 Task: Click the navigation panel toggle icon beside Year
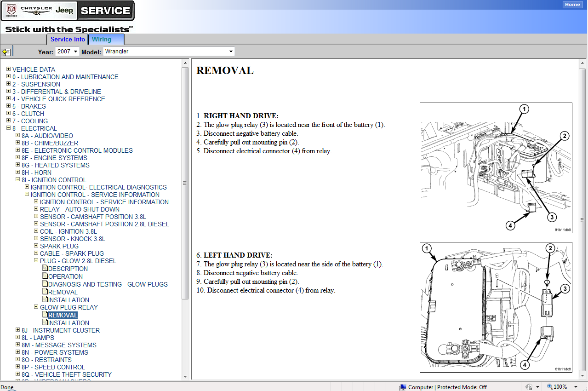[6, 52]
